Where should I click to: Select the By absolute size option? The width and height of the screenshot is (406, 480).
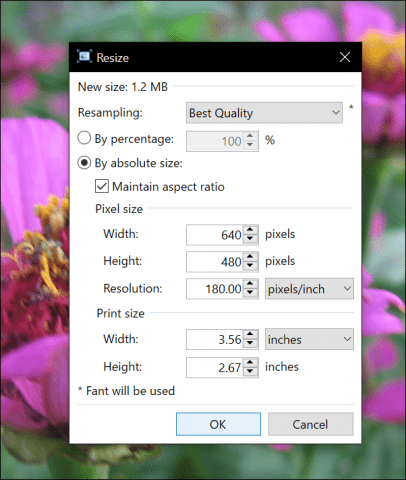pos(84,163)
